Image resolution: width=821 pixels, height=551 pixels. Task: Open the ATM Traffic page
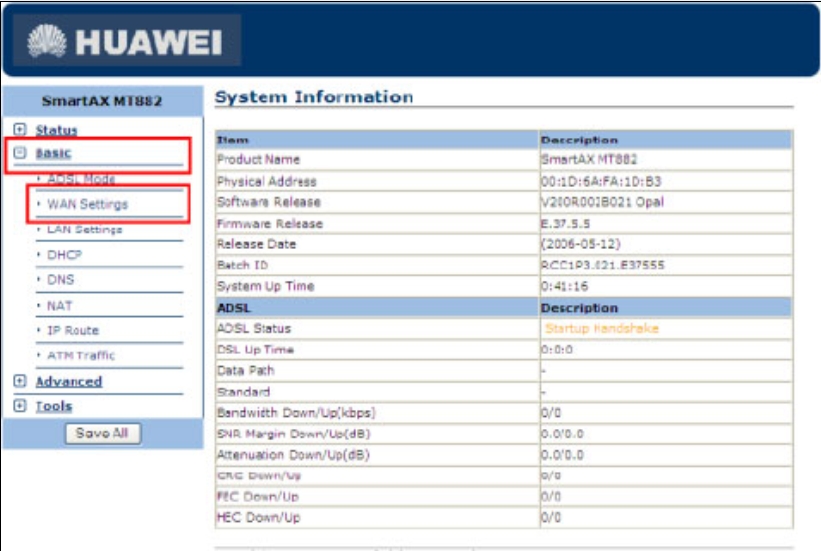point(81,355)
